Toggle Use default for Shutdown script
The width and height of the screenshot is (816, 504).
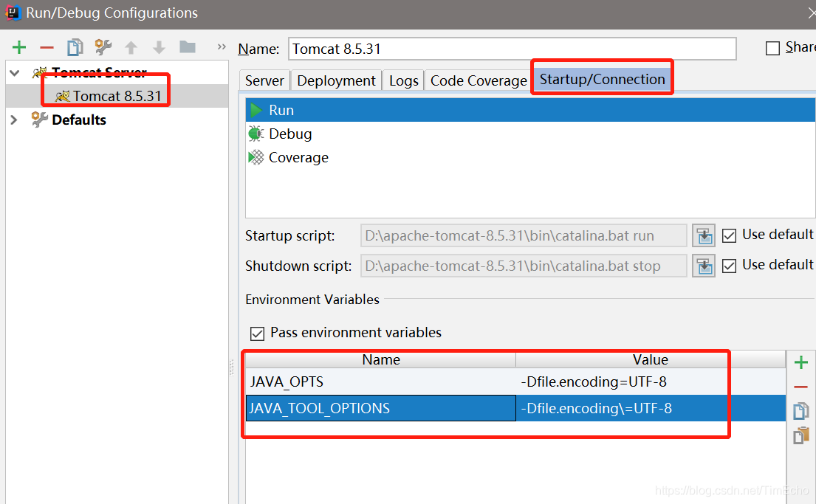[730, 266]
